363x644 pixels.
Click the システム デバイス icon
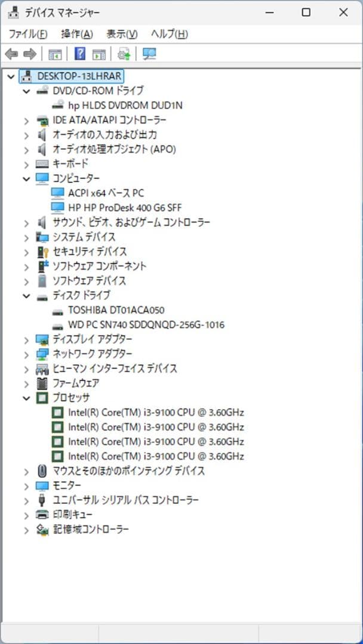42,237
